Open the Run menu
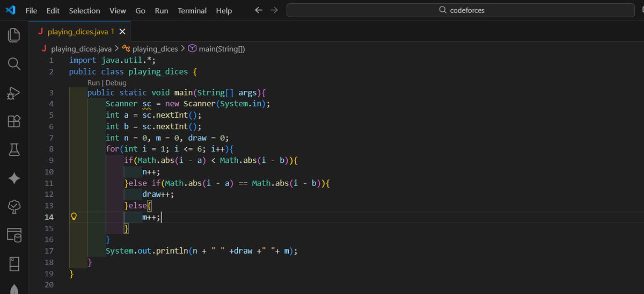 (161, 10)
